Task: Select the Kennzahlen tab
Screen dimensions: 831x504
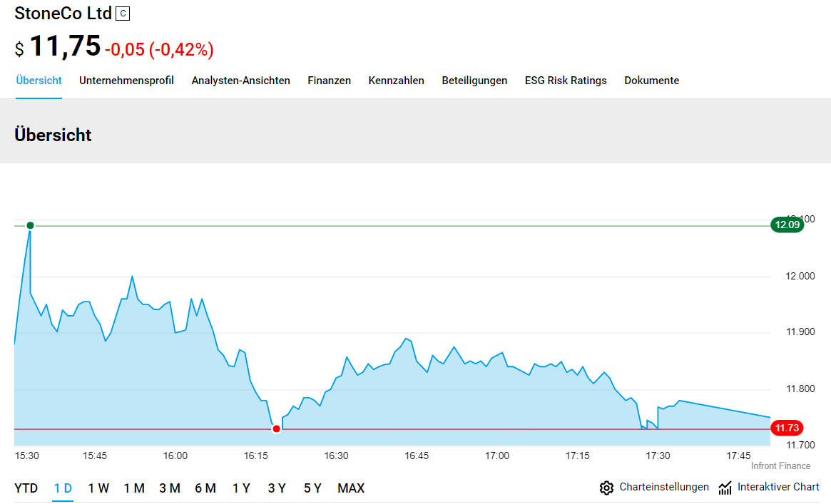Action: tap(396, 81)
